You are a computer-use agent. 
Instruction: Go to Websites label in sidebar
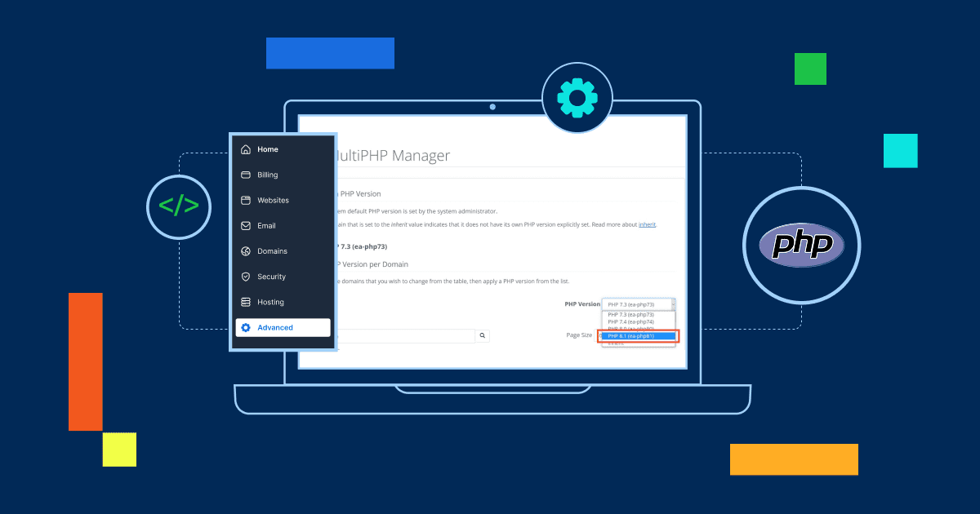273,200
